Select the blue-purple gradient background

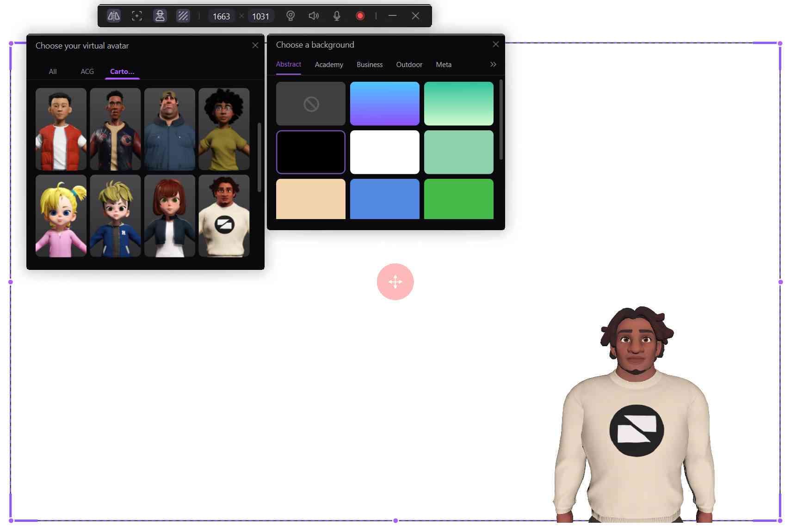(385, 104)
